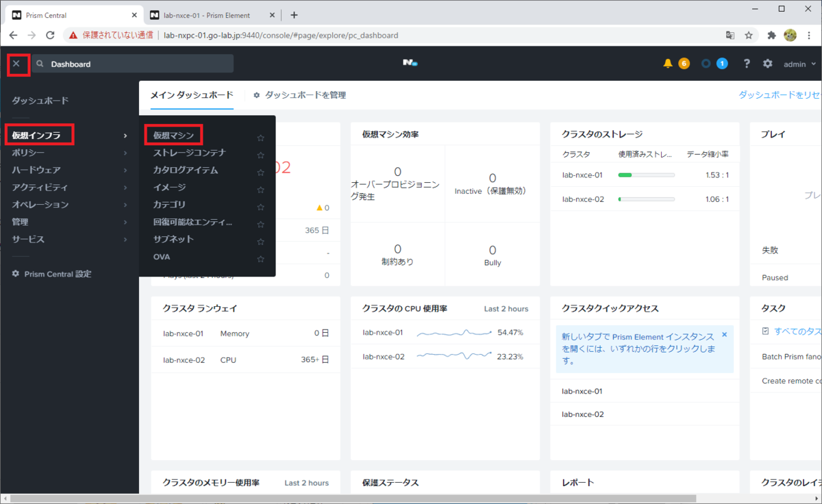Open ダッシュボード in side menu

[40, 101]
